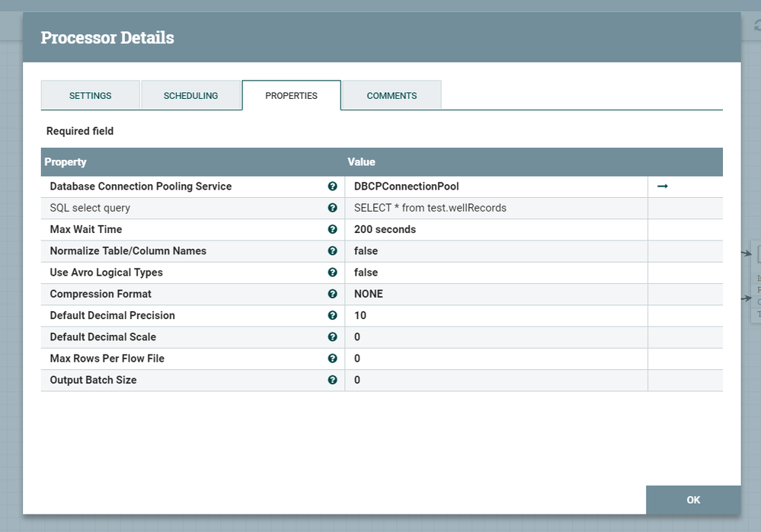761x532 pixels.
Task: Click help icon beside Max Wait Time
Action: pyautogui.click(x=332, y=229)
